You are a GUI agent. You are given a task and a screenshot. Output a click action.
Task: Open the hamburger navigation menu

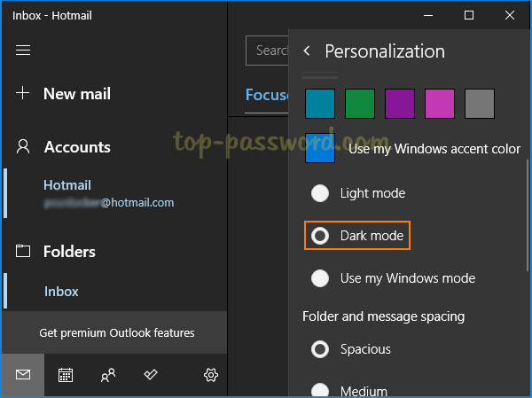[x=23, y=51]
